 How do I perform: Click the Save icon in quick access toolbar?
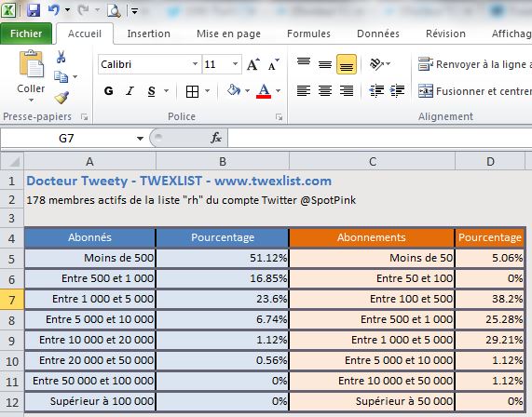[34, 10]
